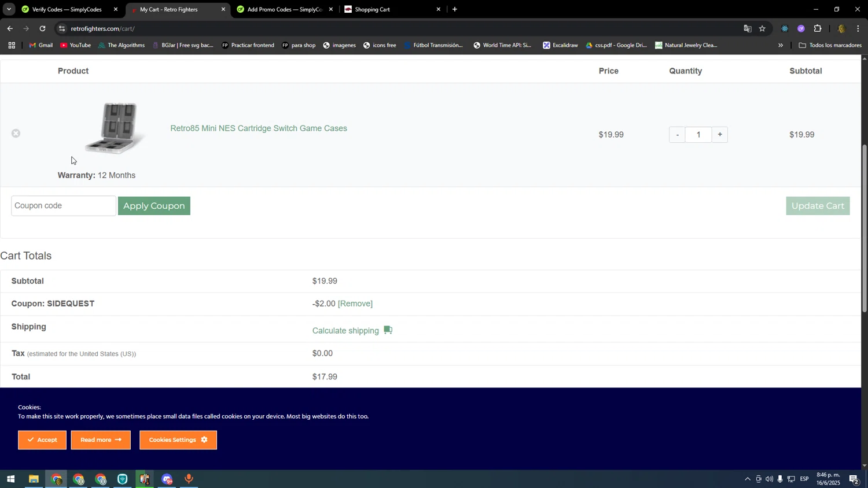The image size is (868, 488).
Task: Open the css.pdf Google Drive bookmark
Action: pos(616,45)
